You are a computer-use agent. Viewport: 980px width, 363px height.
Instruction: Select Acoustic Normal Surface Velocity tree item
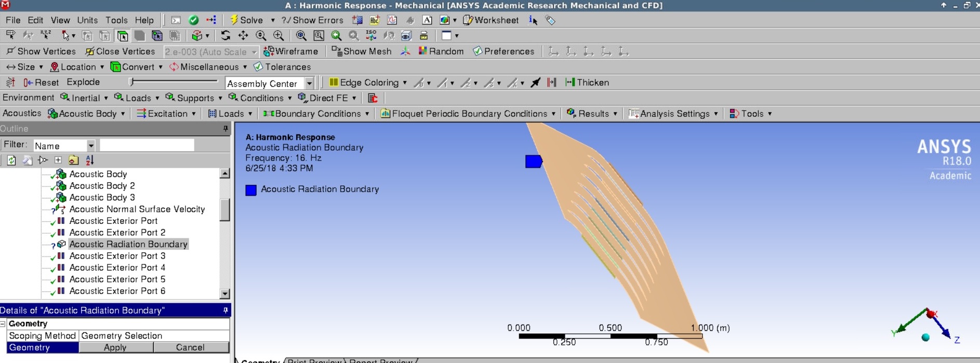click(x=137, y=209)
